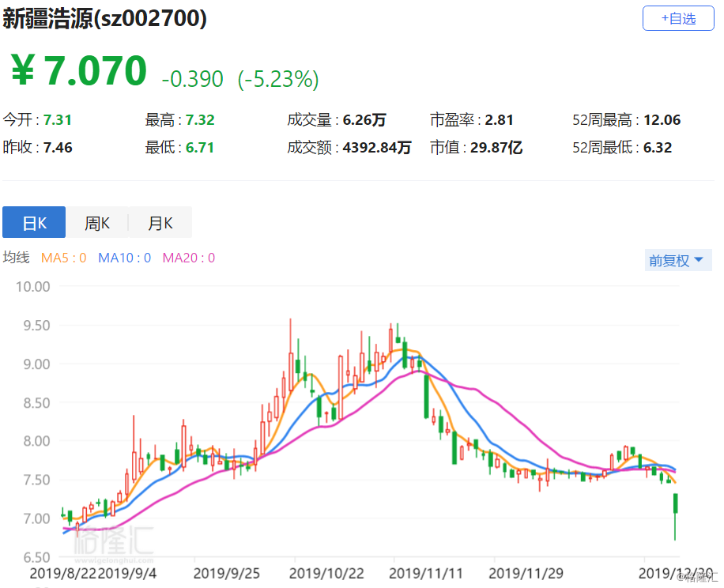Click the current price ¥7.070
Viewport: 724px width, 588px height.
click(x=78, y=70)
